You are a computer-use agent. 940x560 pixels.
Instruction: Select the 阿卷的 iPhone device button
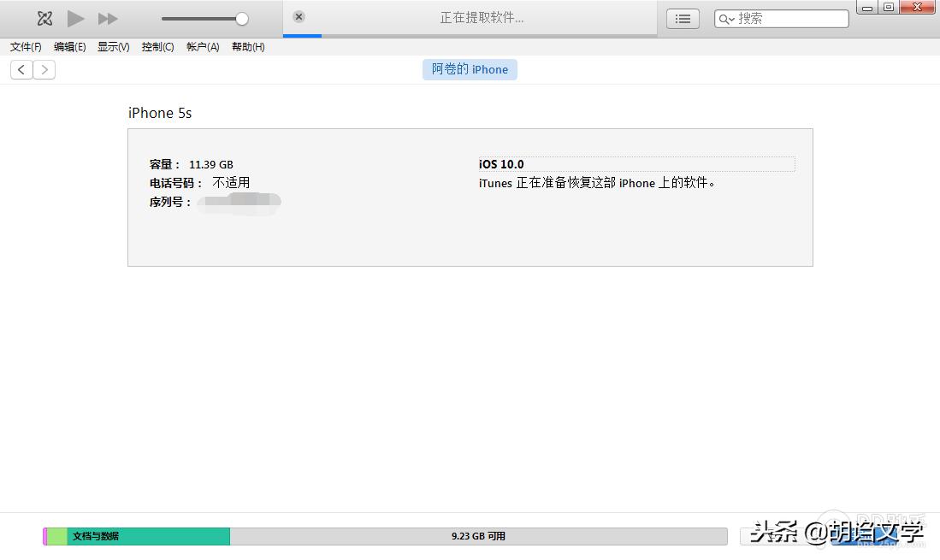tap(470, 69)
